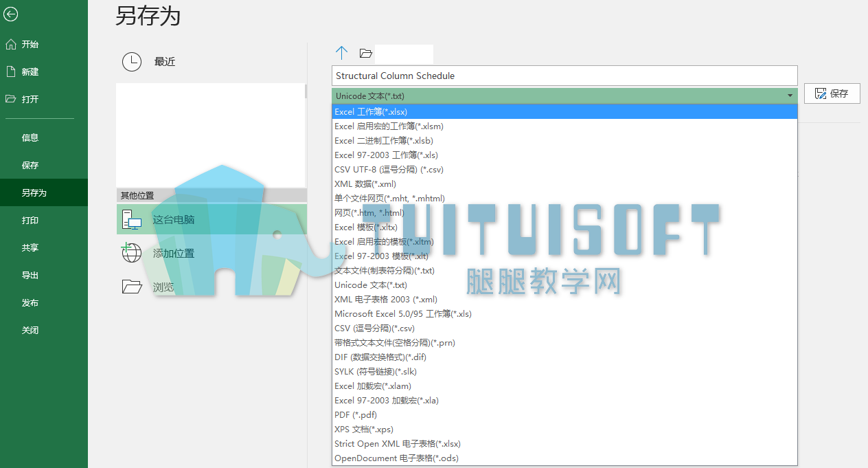Click the 新建 document icon
The width and height of the screenshot is (868, 468).
coord(10,71)
